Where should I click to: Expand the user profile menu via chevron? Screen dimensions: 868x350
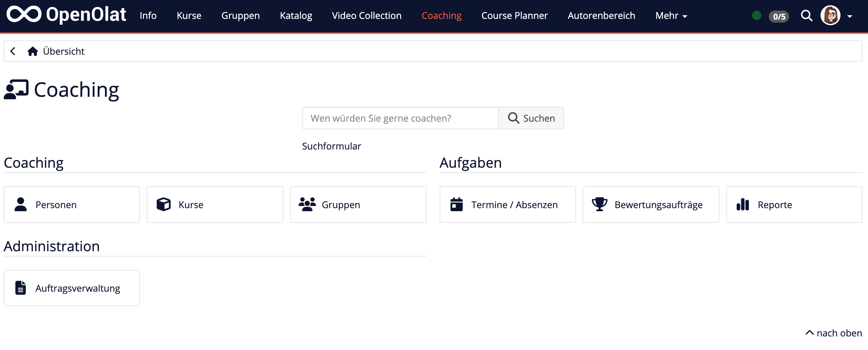point(850,17)
